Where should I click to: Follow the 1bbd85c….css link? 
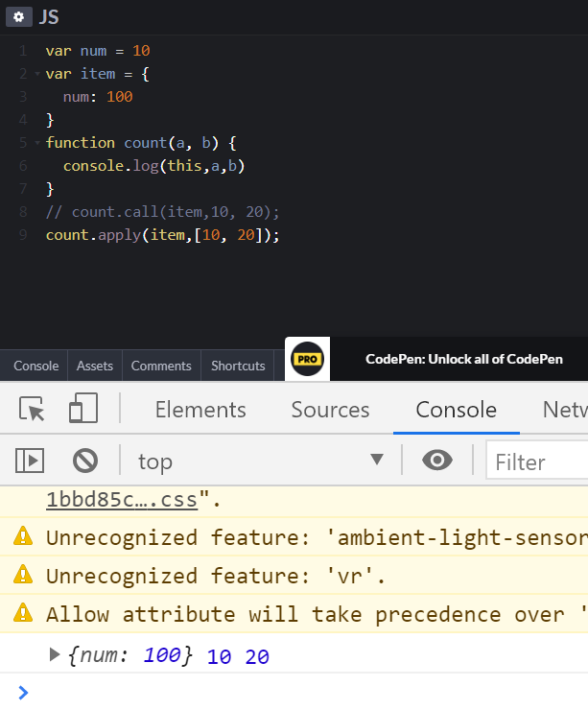pos(122,500)
